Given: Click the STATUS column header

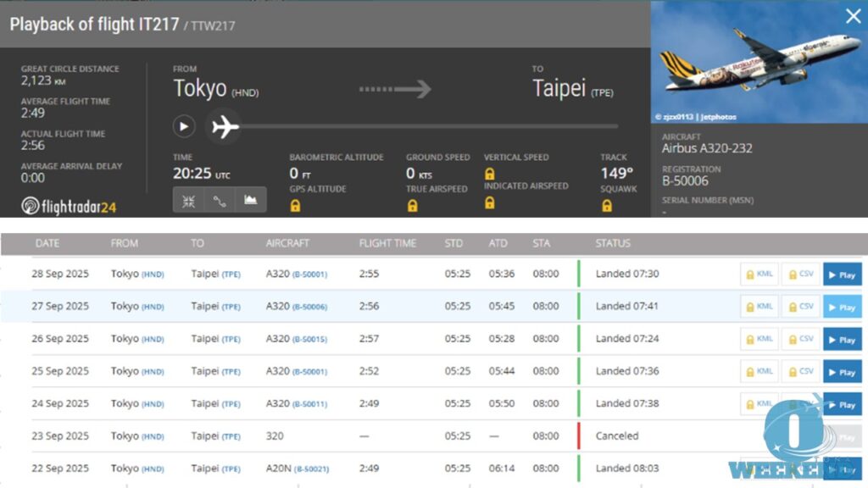Looking at the screenshot, I should [x=613, y=243].
